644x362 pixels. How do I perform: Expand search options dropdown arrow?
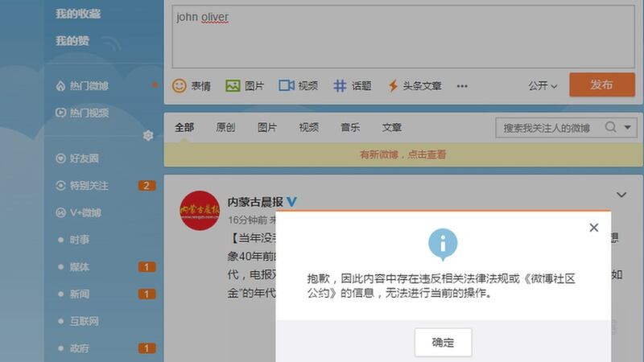click(x=628, y=127)
